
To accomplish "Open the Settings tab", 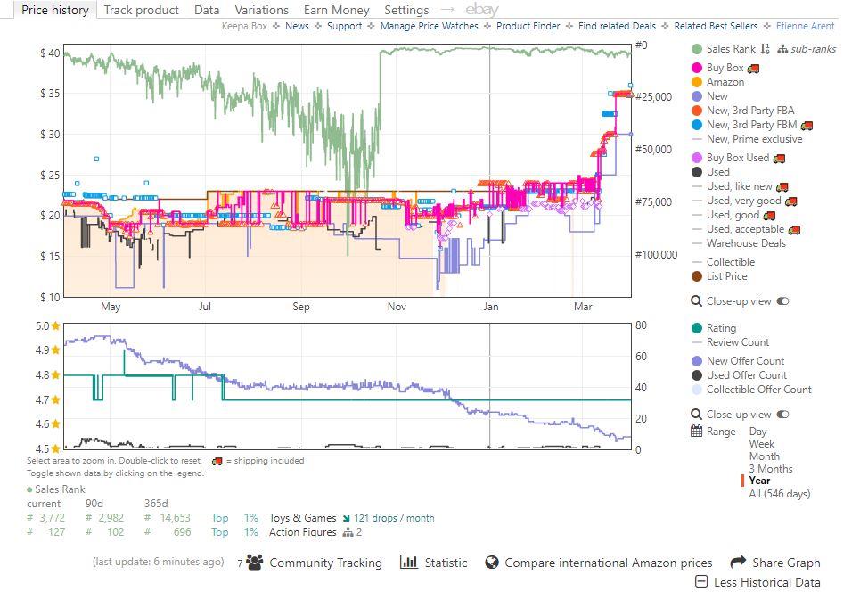I will point(406,10).
